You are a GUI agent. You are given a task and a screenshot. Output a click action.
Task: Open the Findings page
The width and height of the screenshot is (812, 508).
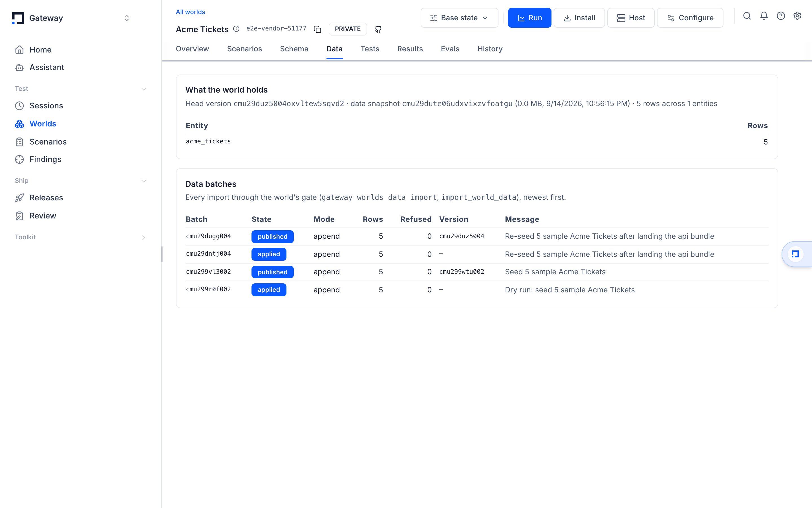(x=38, y=159)
